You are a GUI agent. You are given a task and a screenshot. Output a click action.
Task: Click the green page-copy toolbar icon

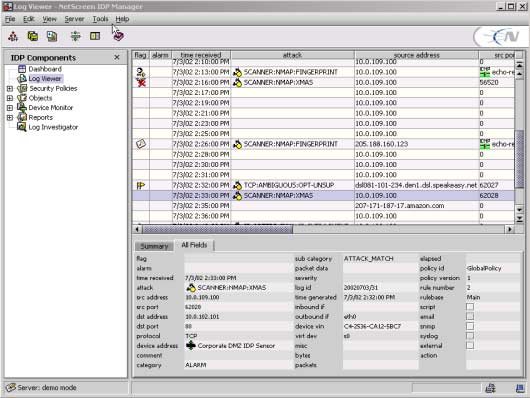[x=52, y=36]
